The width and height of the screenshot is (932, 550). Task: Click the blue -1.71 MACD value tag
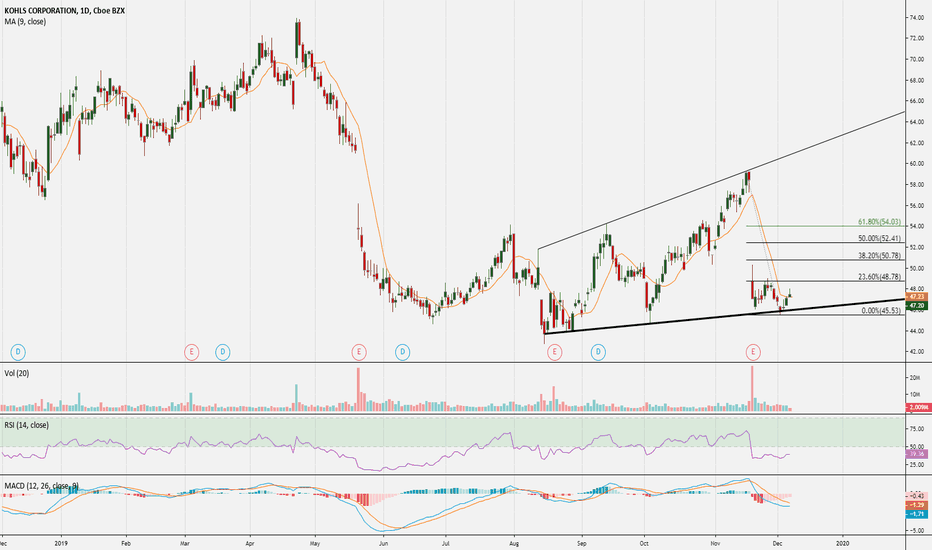916,514
